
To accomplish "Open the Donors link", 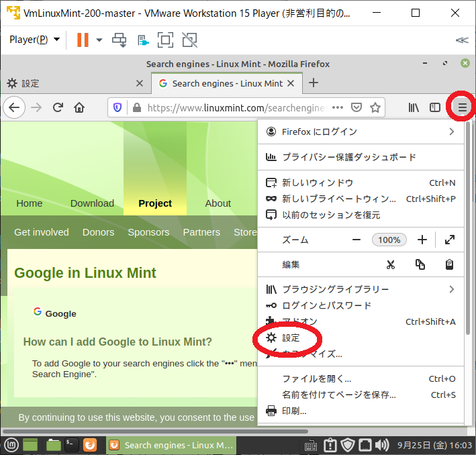I will coord(99,232).
